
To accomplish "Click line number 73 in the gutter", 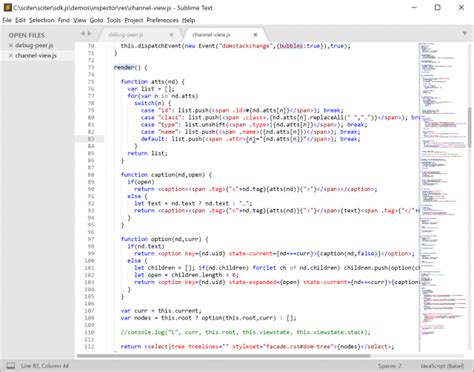I will tap(91, 67).
